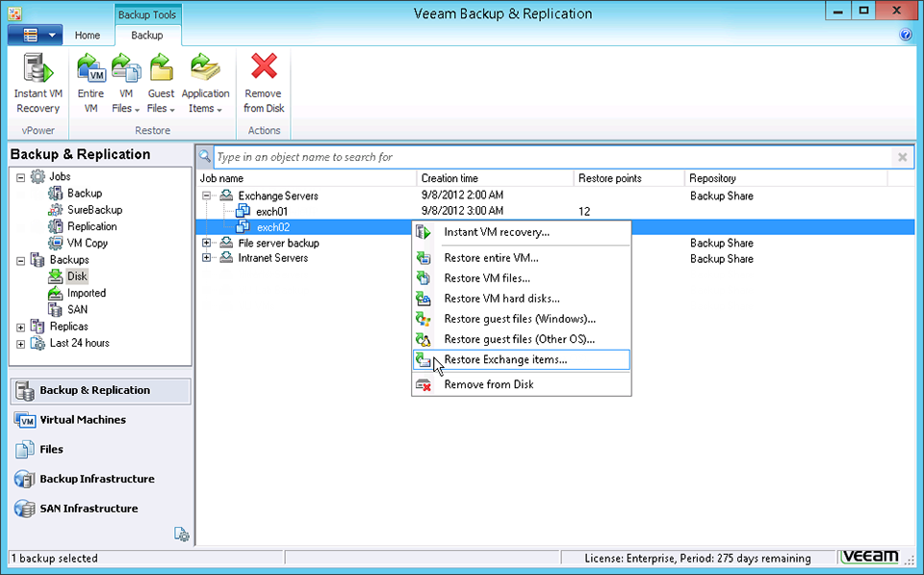Sort by the Repository column header
924x575 pixels.
786,178
